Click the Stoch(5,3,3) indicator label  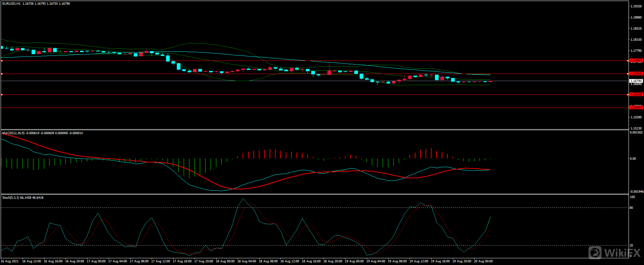[x=11, y=198]
